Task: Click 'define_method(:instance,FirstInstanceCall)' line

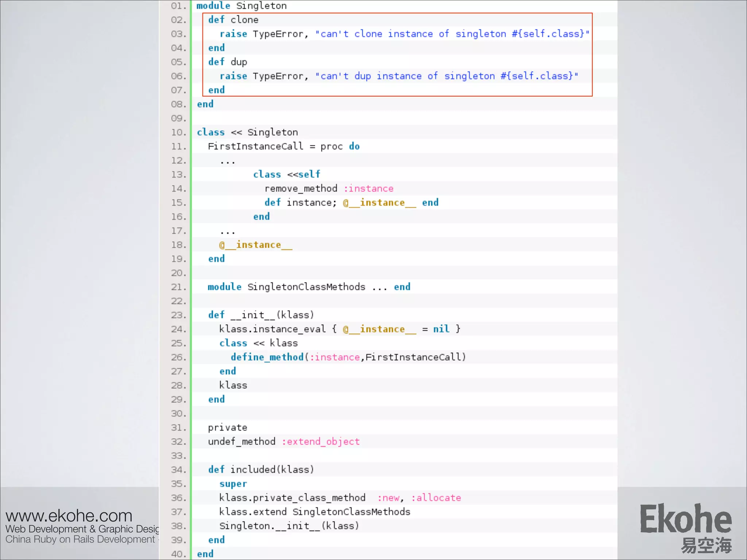Action: point(348,357)
